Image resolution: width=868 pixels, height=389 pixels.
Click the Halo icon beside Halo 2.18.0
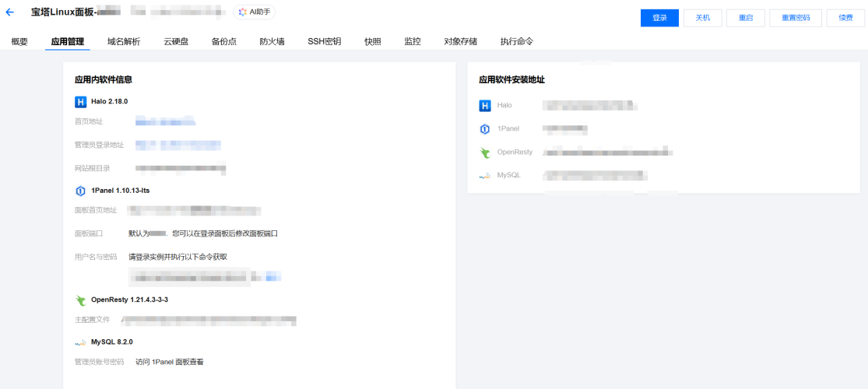pos(80,102)
